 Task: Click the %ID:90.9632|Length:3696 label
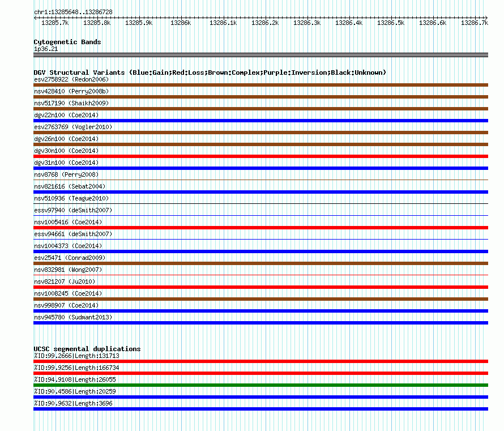tap(73, 403)
